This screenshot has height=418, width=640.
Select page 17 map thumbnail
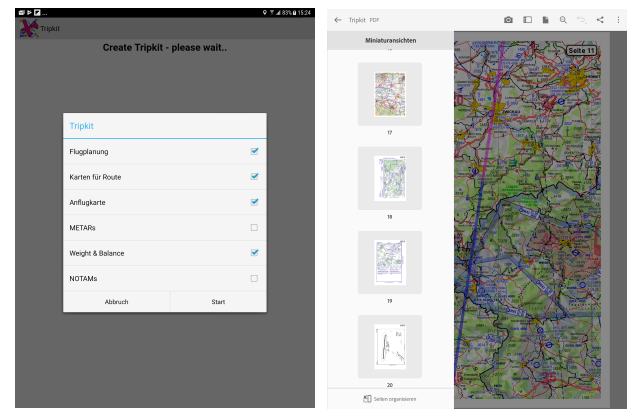click(x=390, y=94)
